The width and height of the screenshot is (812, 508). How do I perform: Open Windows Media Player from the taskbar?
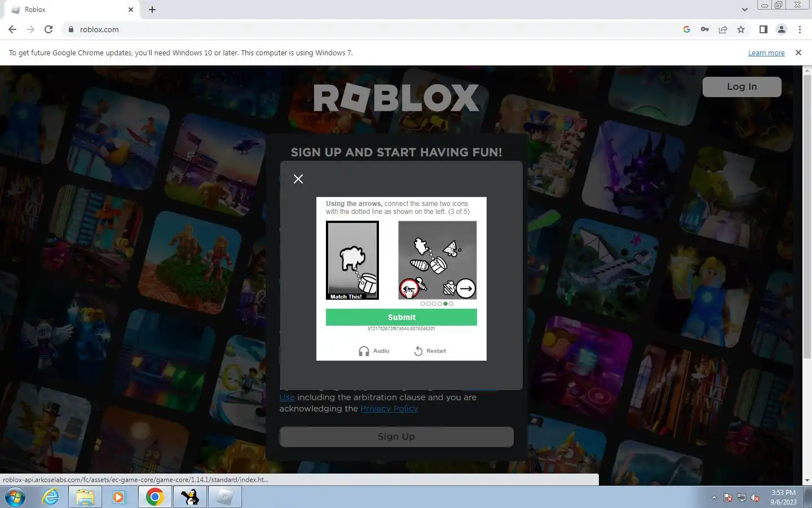coord(119,497)
